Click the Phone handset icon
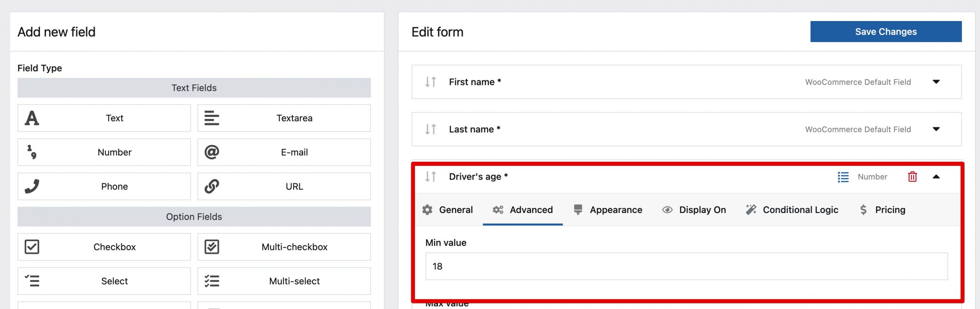The height and width of the screenshot is (309, 980). [x=32, y=186]
